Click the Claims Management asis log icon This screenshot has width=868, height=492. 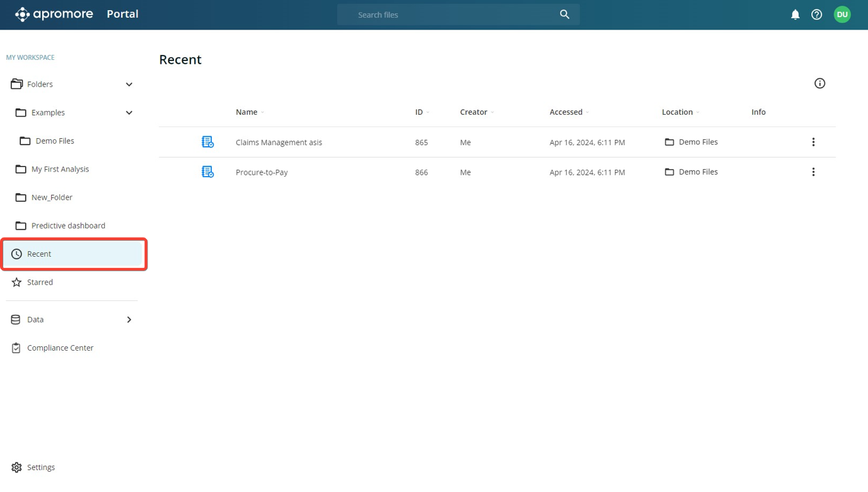pos(207,142)
